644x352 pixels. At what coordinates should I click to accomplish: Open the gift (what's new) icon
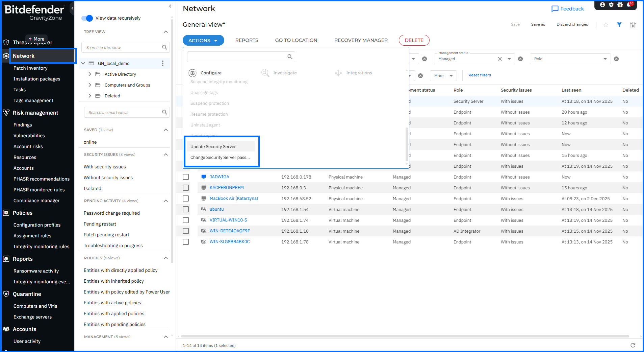coord(620,5)
